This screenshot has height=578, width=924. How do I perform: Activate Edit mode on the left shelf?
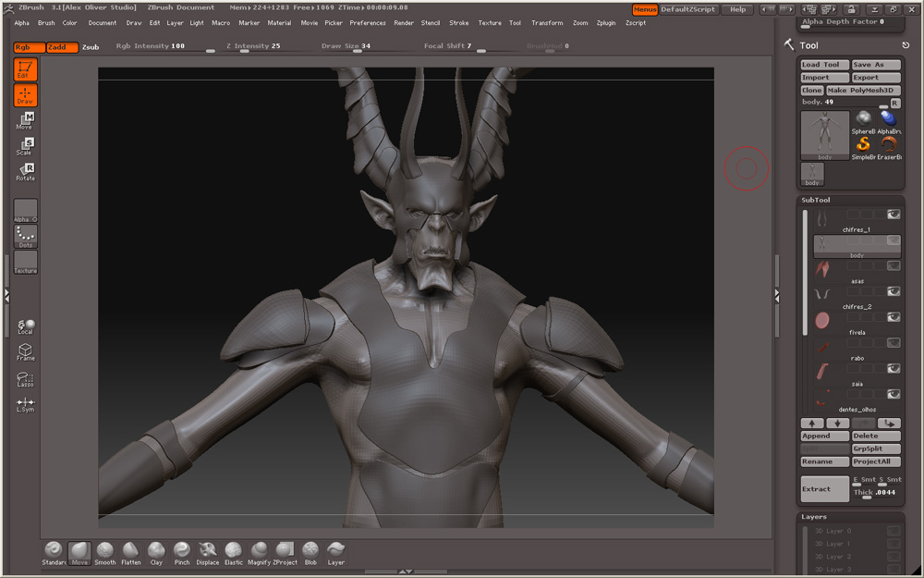25,69
